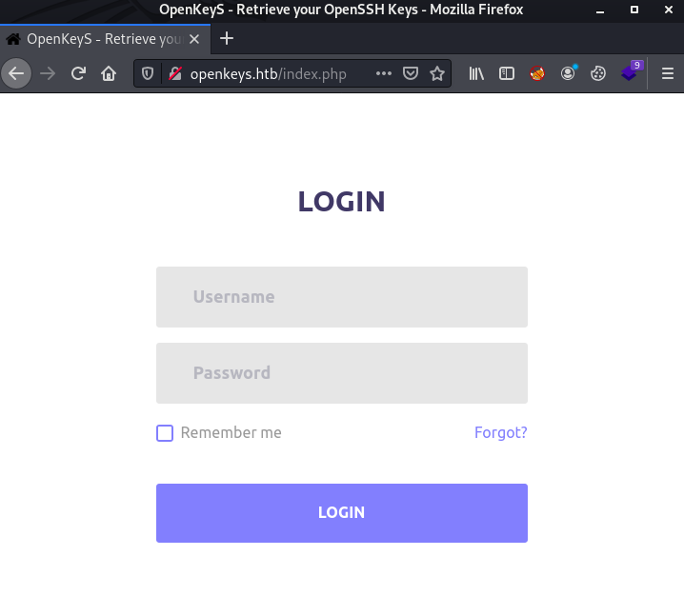684x616 pixels.
Task: Submit with the purple LOGIN button
Action: pos(342,513)
